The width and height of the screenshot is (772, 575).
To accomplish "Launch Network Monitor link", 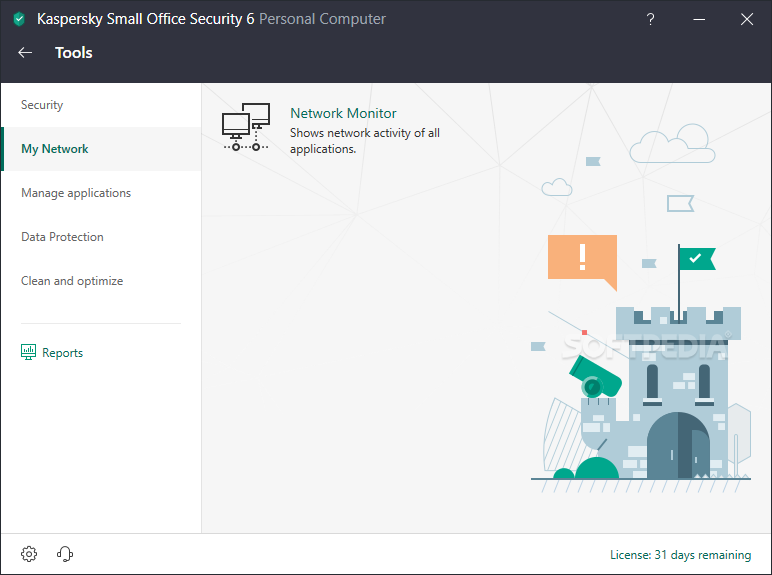I will (x=343, y=113).
